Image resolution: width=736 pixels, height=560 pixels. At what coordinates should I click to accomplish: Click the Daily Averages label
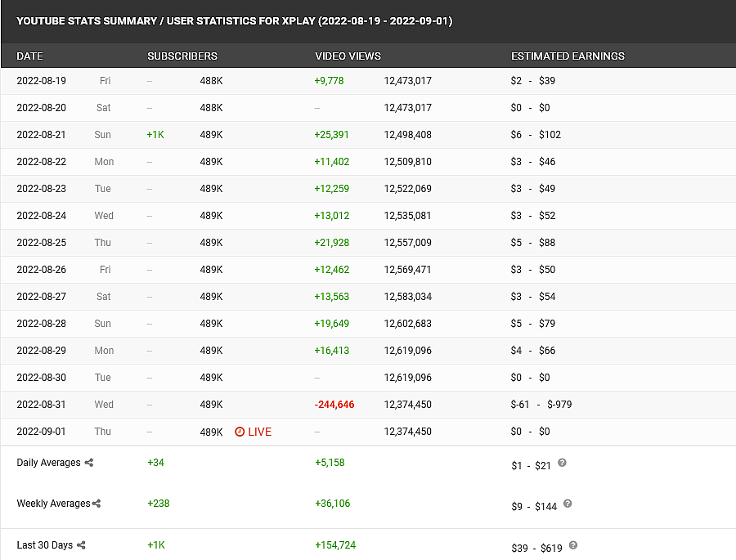48,463
